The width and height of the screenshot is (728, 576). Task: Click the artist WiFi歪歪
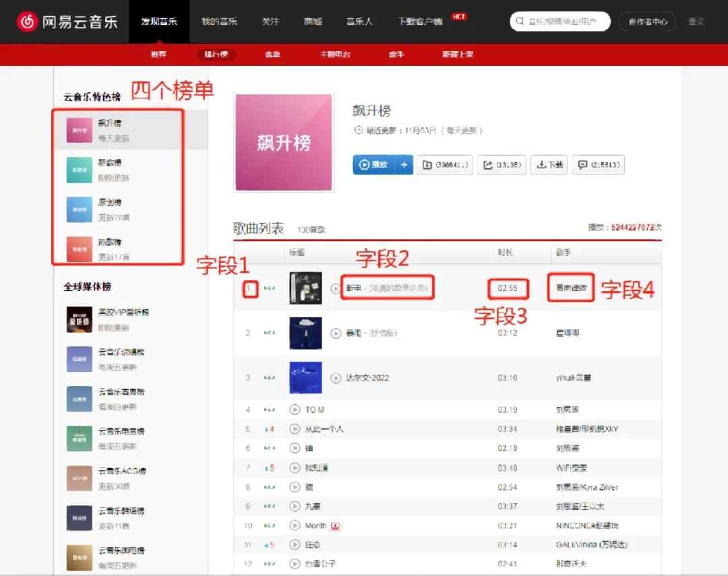click(572, 468)
